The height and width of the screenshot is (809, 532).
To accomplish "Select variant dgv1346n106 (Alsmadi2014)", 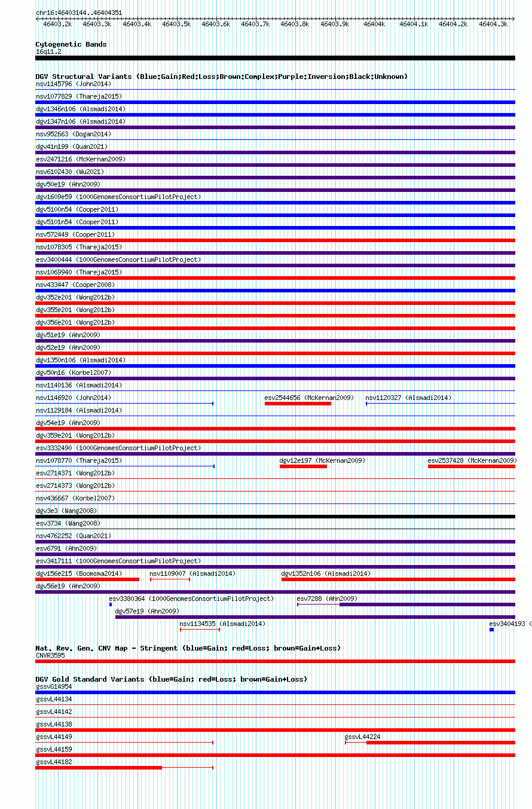I will coord(275,115).
